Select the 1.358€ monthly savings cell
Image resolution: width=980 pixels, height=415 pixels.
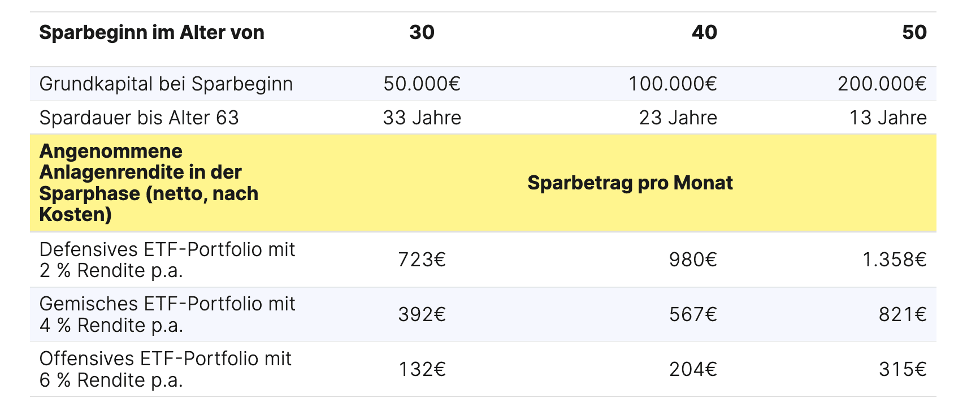pyautogui.click(x=894, y=260)
